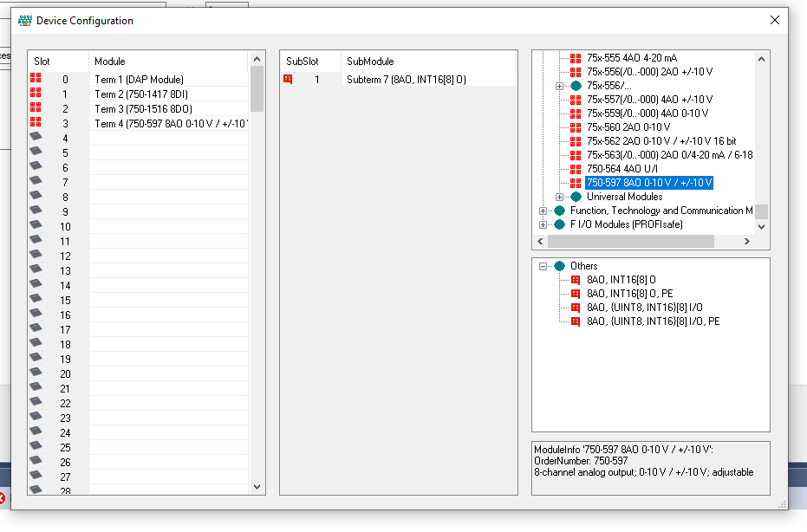Click module tree scroll up arrow
This screenshot has height=532, width=807.
coord(762,59)
